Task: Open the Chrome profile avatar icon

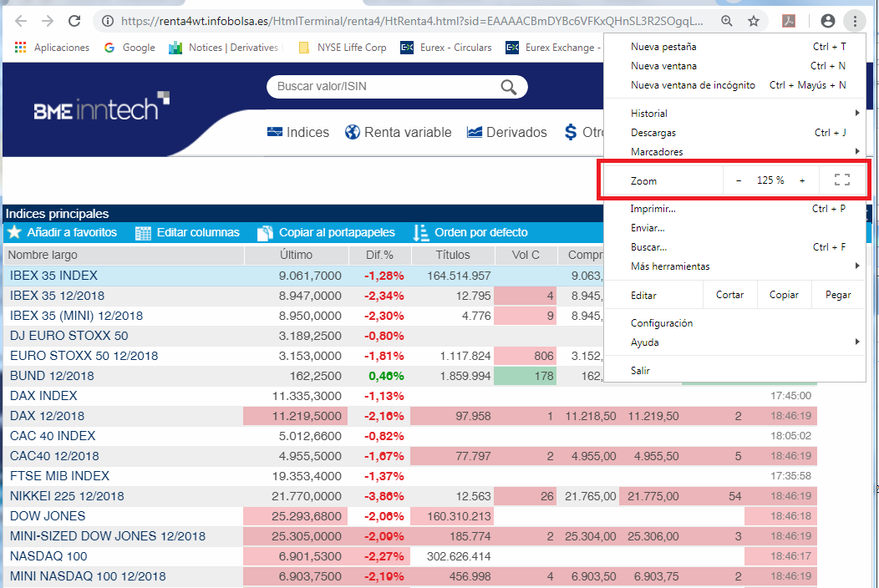Action: (x=827, y=22)
